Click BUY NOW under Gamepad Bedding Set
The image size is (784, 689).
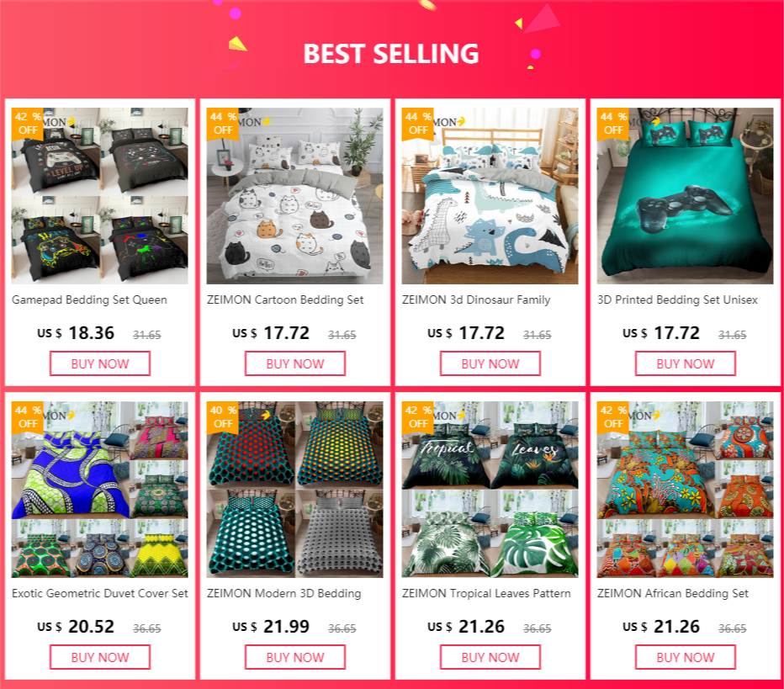click(x=100, y=363)
